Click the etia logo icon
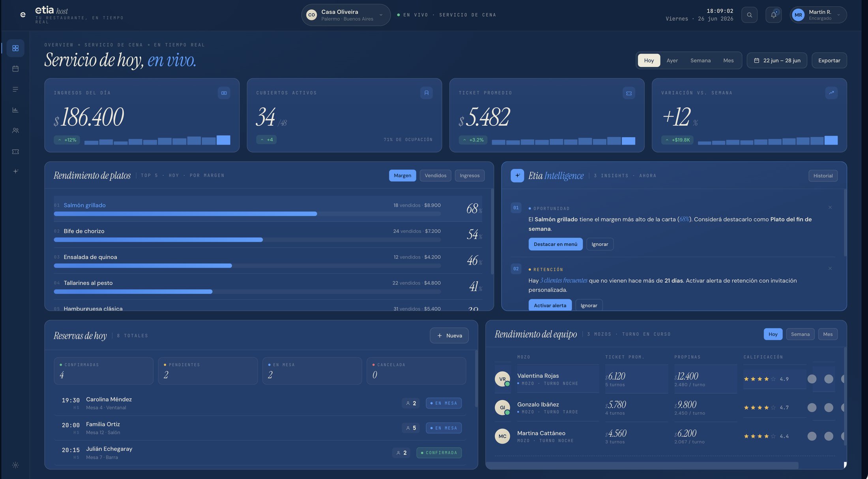Image resolution: width=868 pixels, height=479 pixels. (23, 15)
